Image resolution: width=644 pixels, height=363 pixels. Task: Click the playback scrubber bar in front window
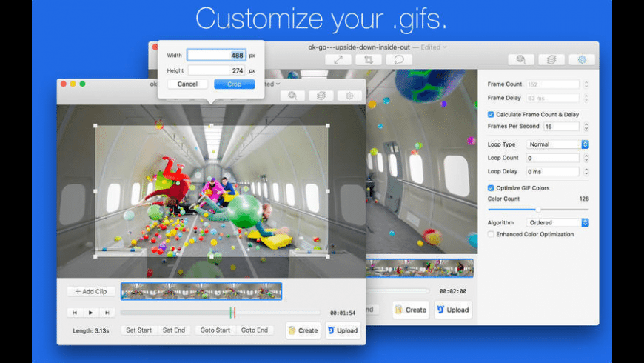point(220,313)
